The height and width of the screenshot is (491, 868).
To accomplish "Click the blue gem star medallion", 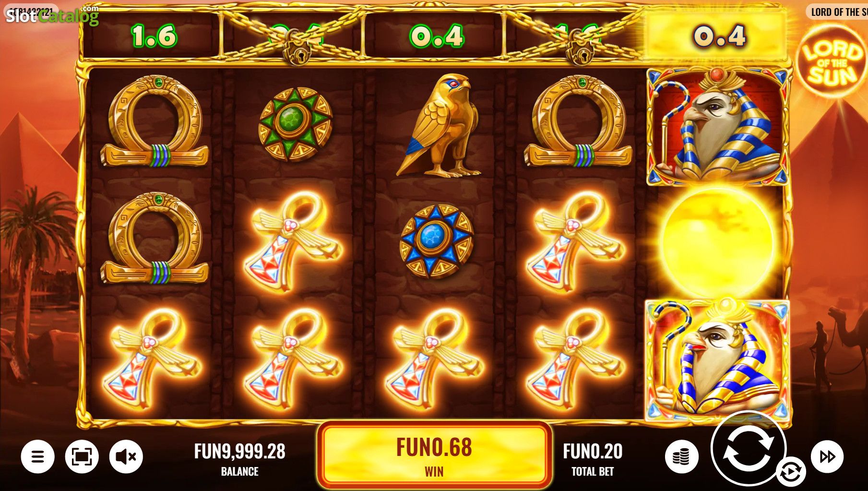I will 437,241.
